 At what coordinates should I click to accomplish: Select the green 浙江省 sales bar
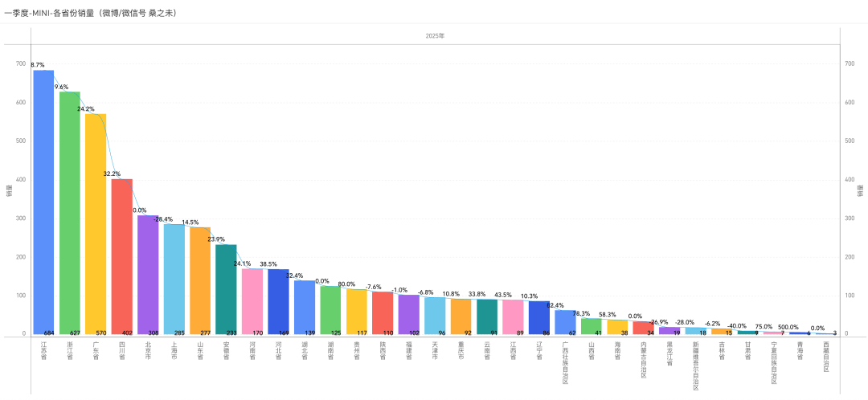tap(69, 213)
